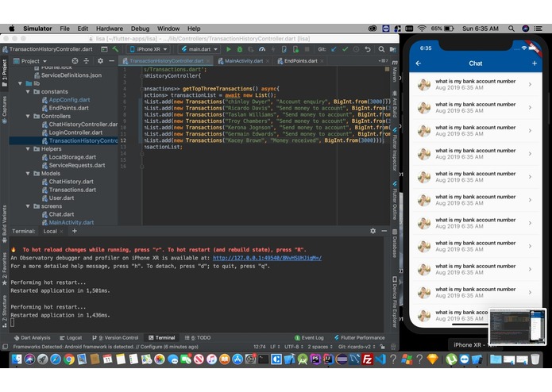552x392 pixels.
Task: Run the app with green play button
Action: pos(229,49)
